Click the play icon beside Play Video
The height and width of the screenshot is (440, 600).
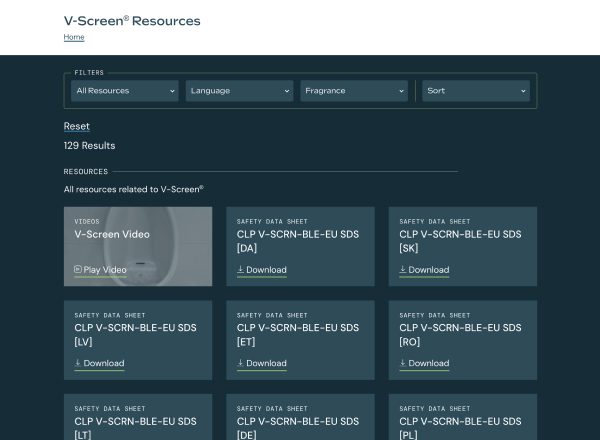[x=78, y=269]
